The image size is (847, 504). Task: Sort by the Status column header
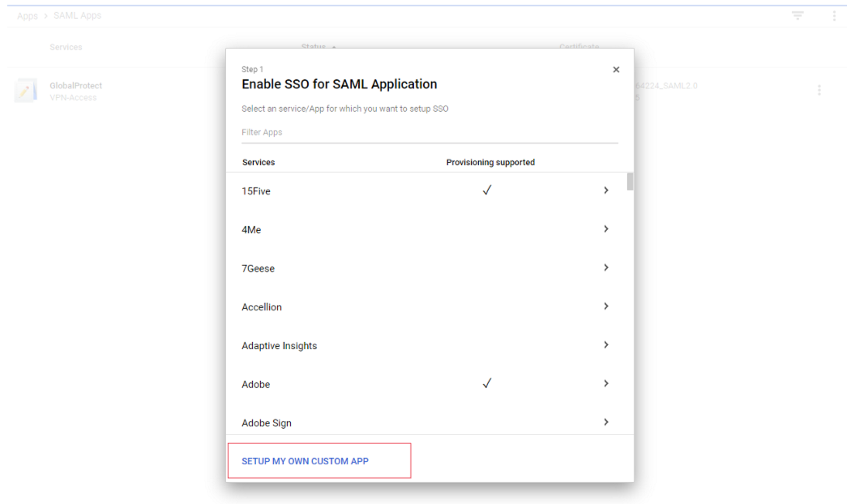[313, 48]
